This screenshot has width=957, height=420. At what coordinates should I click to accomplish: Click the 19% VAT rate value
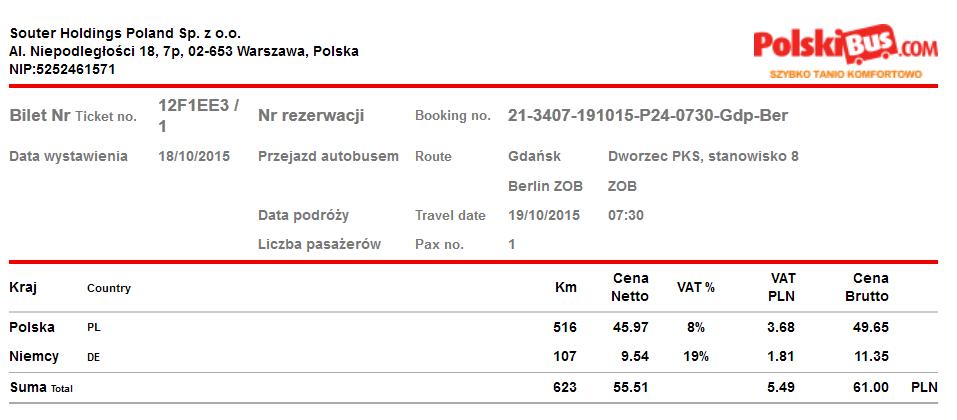point(696,357)
